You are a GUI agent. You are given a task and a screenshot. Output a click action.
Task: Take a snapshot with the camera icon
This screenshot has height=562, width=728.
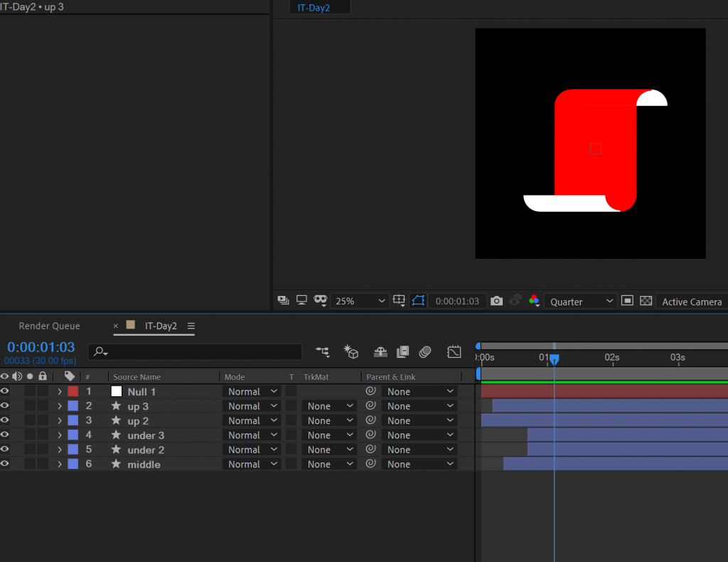point(496,302)
